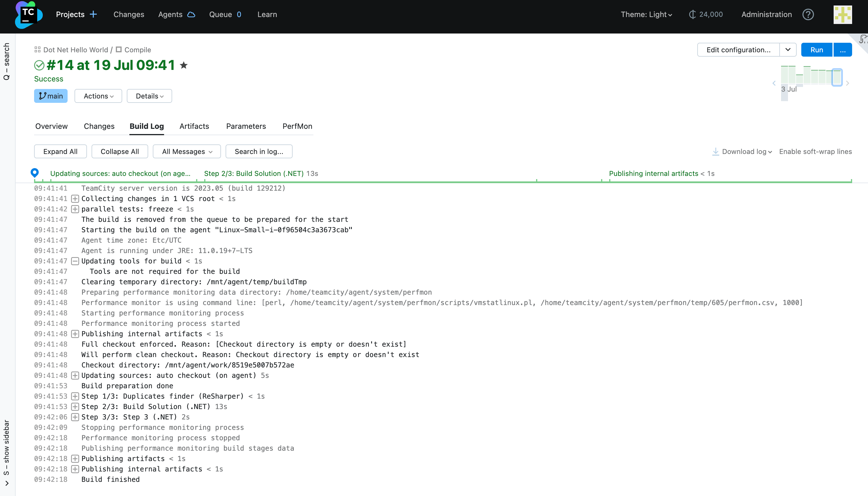Click the Expand All button
Screen dimensions: 868x496
pyautogui.click(x=60, y=152)
